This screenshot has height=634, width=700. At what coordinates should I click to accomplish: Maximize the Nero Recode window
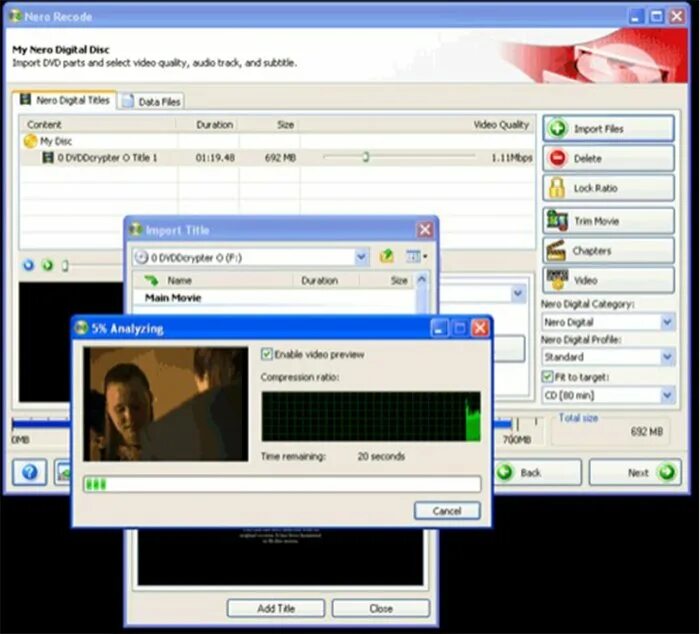[x=656, y=17]
